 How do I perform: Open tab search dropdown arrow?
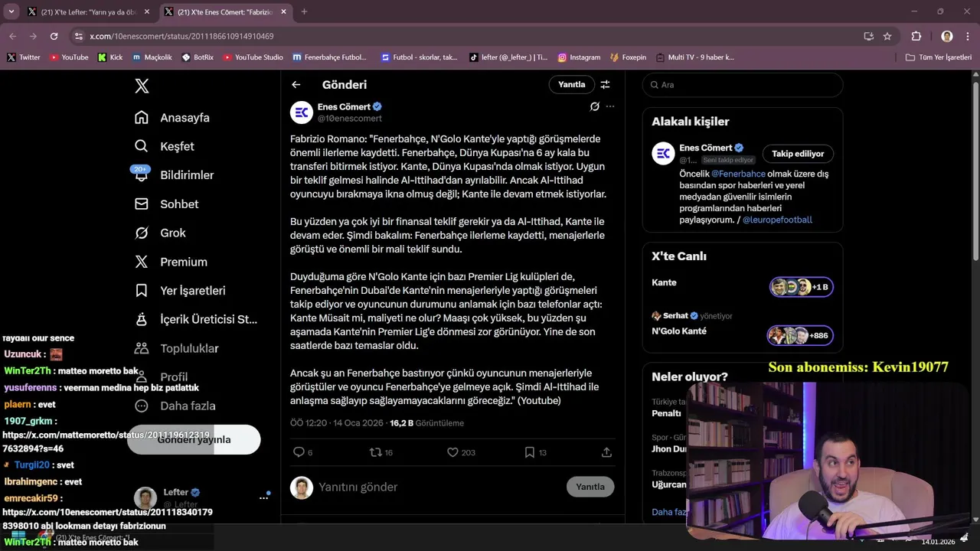[11, 11]
